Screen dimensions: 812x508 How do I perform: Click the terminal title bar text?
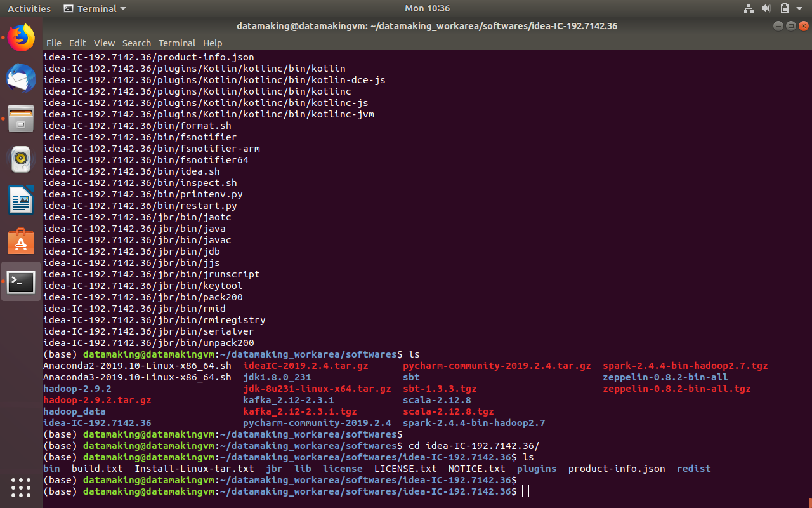click(427, 26)
